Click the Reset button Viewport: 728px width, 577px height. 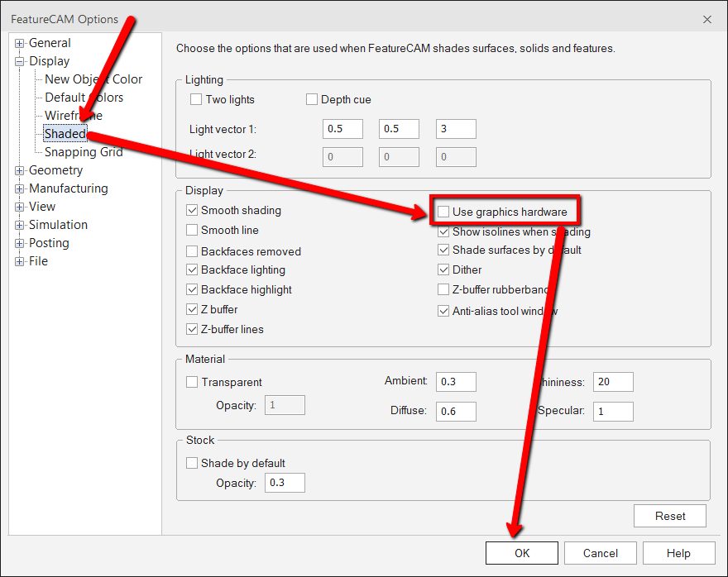(x=670, y=516)
